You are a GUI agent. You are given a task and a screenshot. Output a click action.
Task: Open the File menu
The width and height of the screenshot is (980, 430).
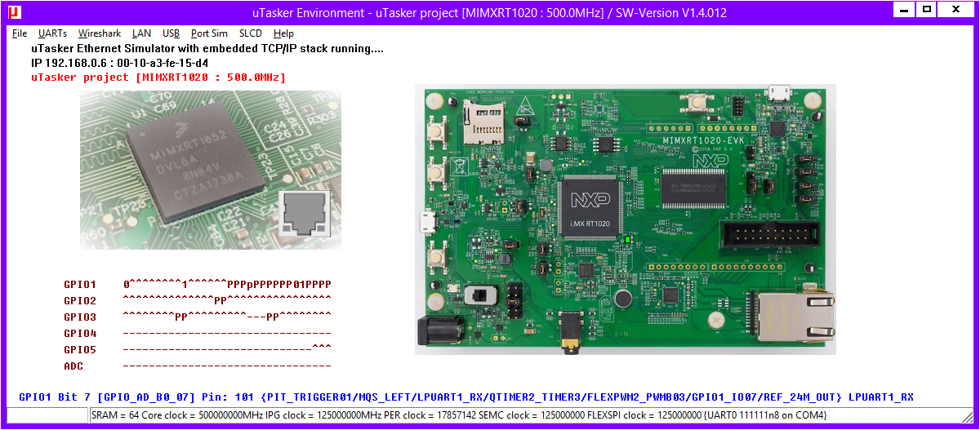[x=20, y=33]
